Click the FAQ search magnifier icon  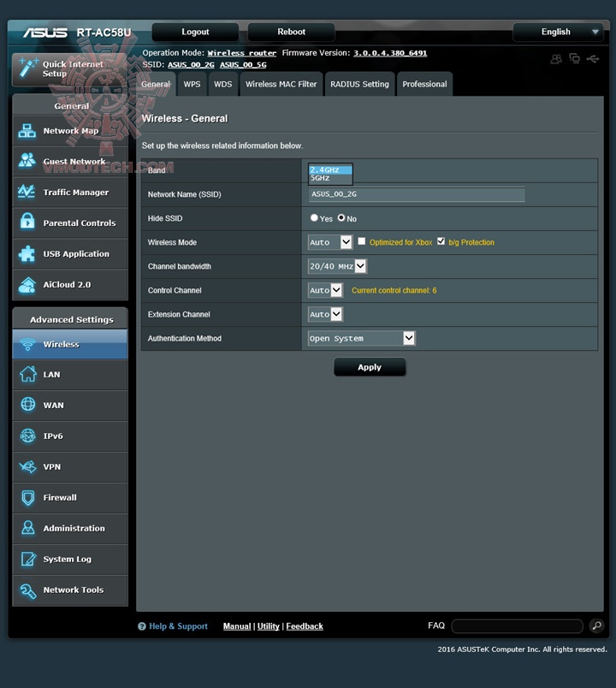(596, 626)
